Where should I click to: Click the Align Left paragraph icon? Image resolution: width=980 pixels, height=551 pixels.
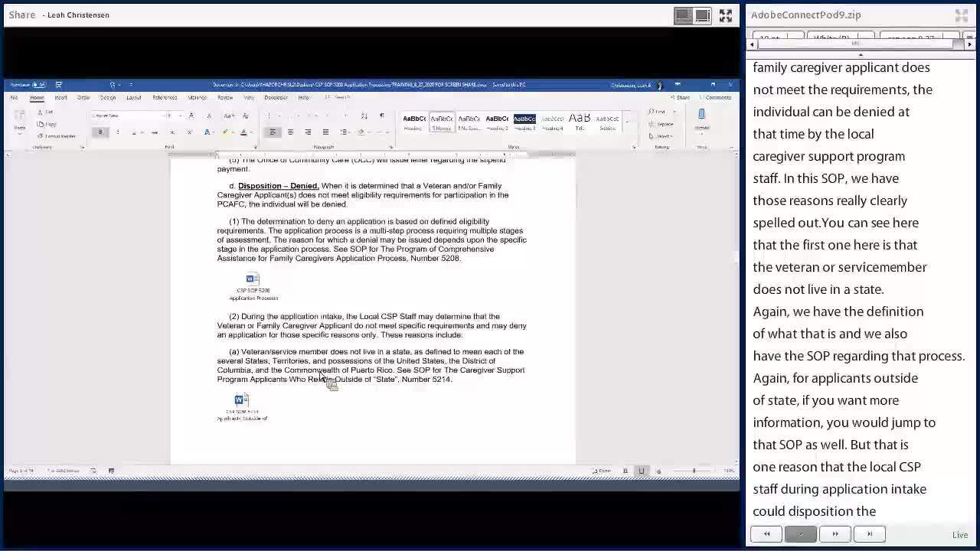pyautogui.click(x=273, y=132)
